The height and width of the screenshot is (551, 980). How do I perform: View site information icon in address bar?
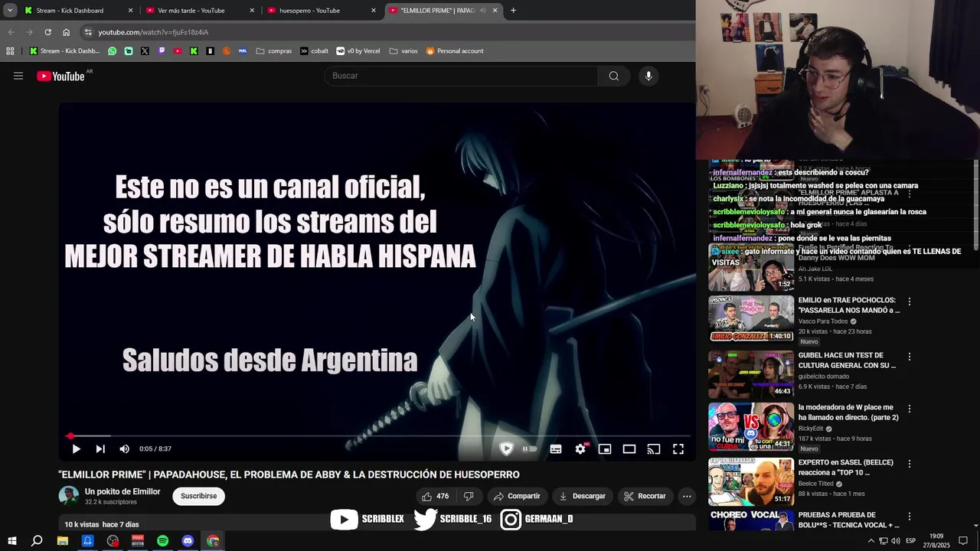coord(88,32)
